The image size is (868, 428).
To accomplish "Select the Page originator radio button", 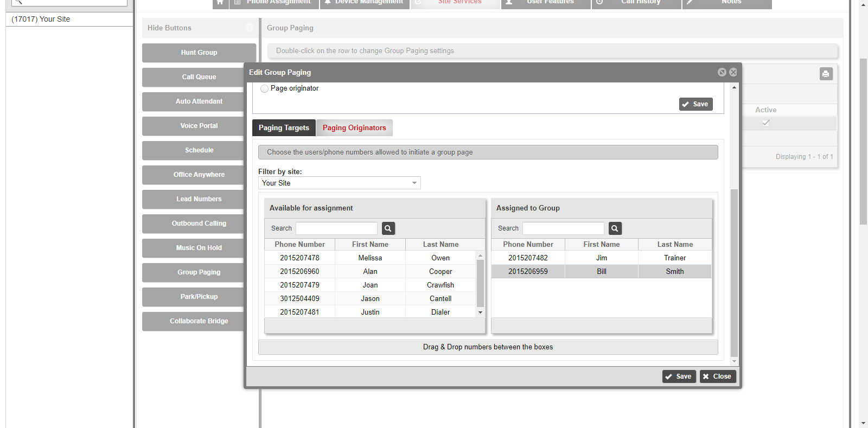I will pos(264,88).
